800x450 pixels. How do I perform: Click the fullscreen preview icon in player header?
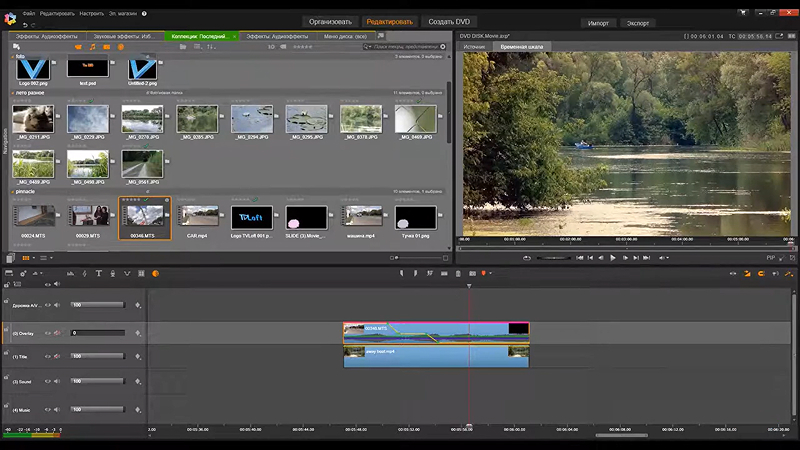click(779, 36)
